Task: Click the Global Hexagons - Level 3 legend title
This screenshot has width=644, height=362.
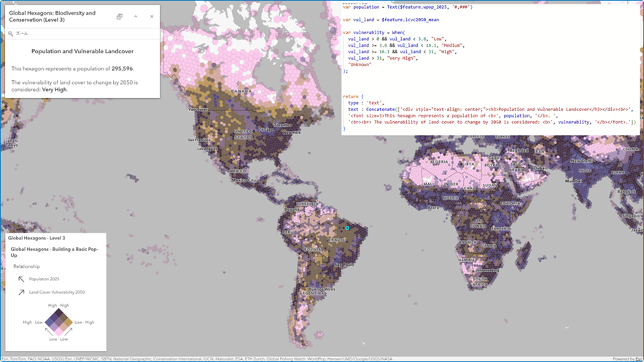Action: point(36,238)
